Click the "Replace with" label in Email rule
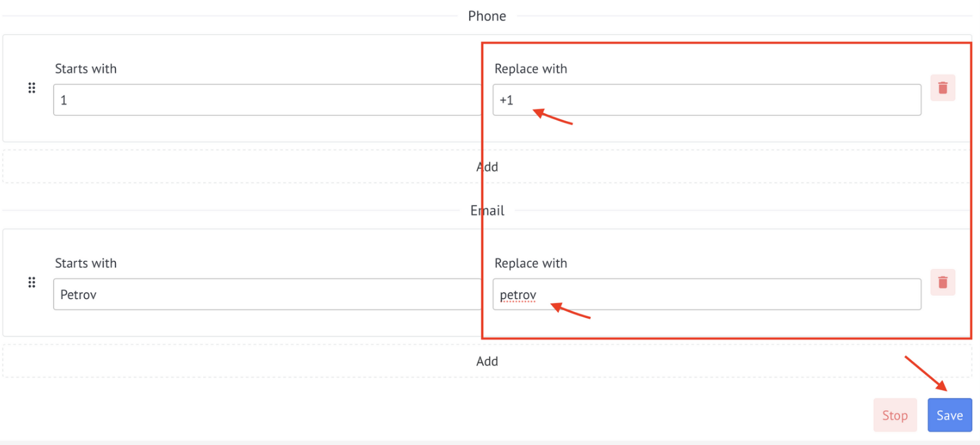980x445 pixels. pos(531,263)
